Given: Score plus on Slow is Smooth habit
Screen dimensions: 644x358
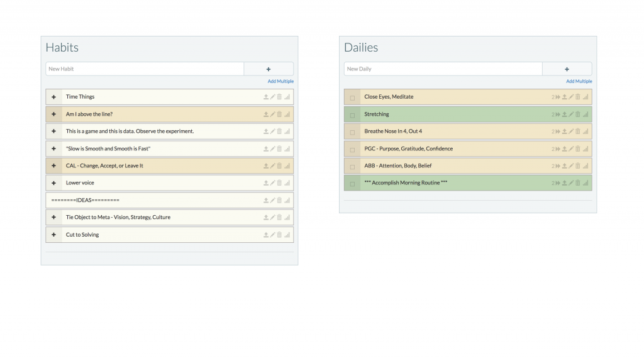Looking at the screenshot, I should 54,148.
